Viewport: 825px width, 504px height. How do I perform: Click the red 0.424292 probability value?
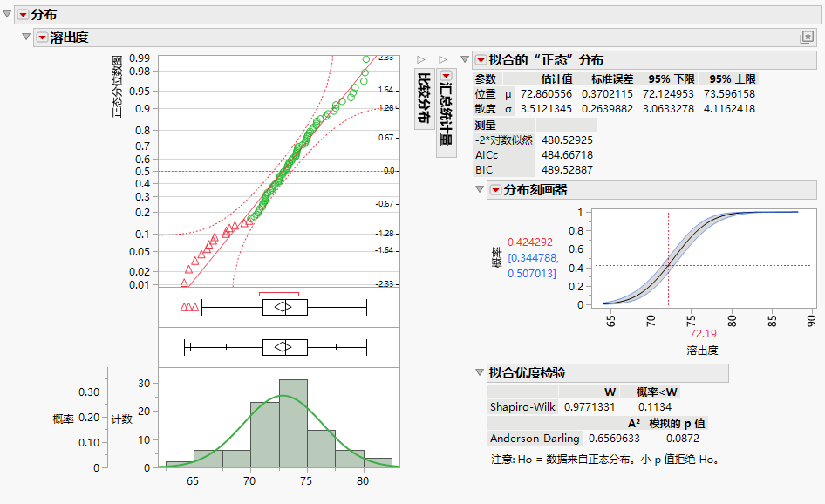(x=530, y=242)
